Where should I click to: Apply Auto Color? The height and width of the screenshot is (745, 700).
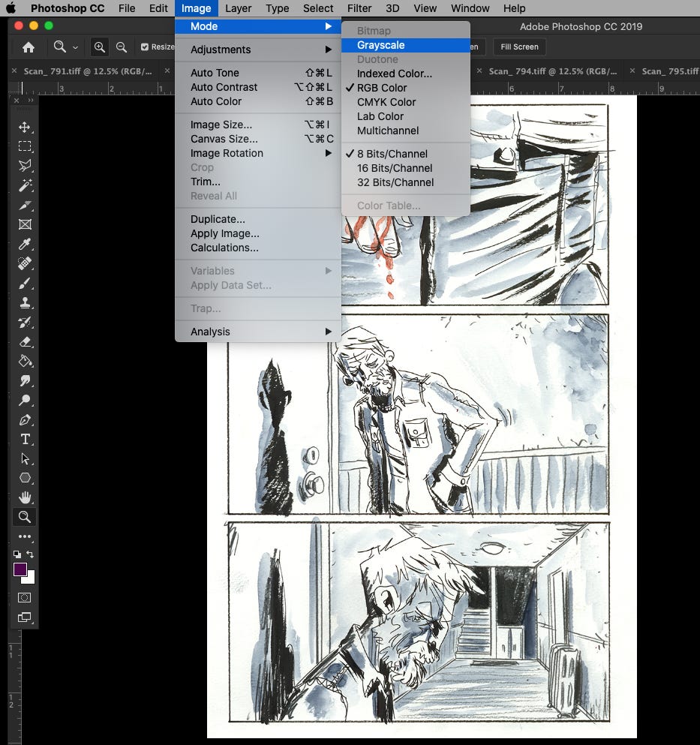(x=258, y=102)
